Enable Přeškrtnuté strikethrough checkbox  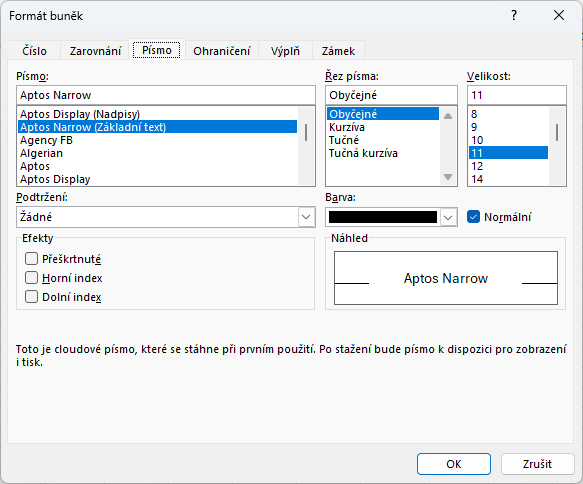(31, 258)
